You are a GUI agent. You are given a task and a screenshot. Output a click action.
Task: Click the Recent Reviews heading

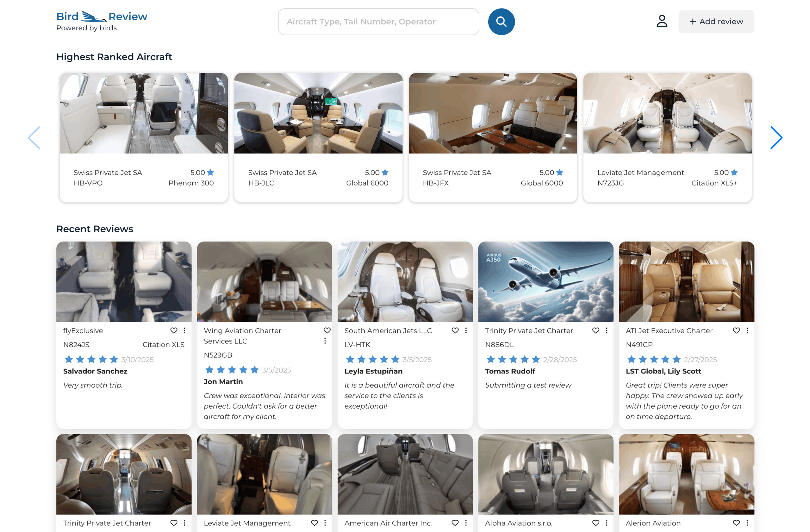point(95,229)
